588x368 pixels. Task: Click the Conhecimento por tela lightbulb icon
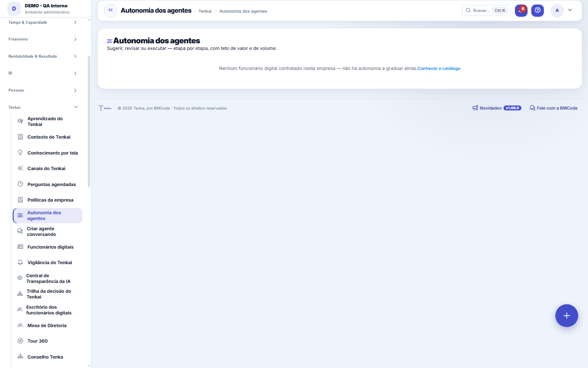20,153
